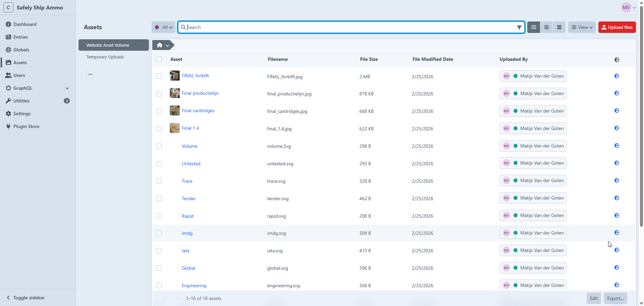The width and height of the screenshot is (644, 306).
Task: Check the Volume row checkbox
Action: (159, 146)
